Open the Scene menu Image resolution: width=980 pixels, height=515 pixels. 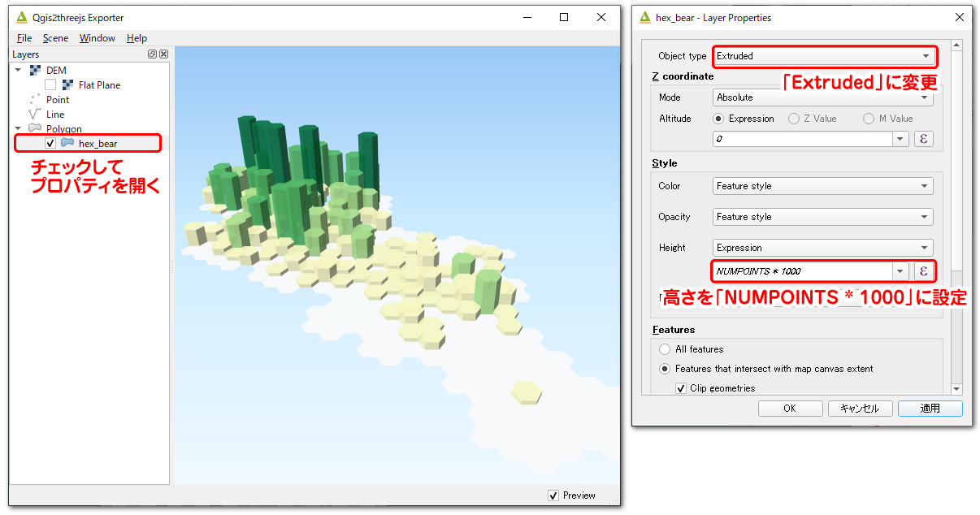pos(55,38)
